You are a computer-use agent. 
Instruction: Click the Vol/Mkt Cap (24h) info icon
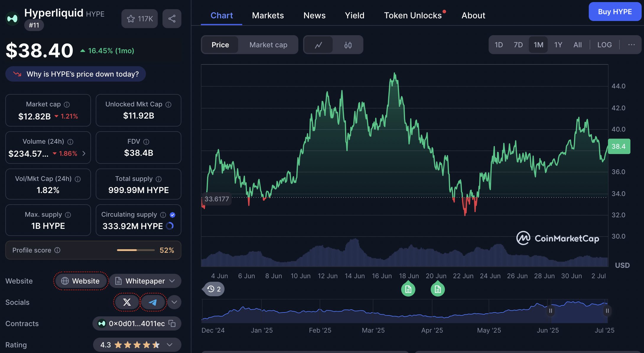pyautogui.click(x=78, y=179)
